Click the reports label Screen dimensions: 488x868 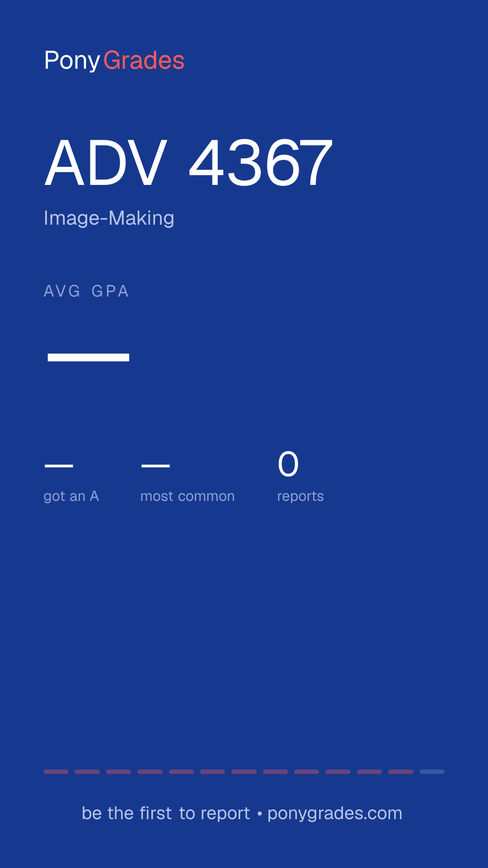300,496
